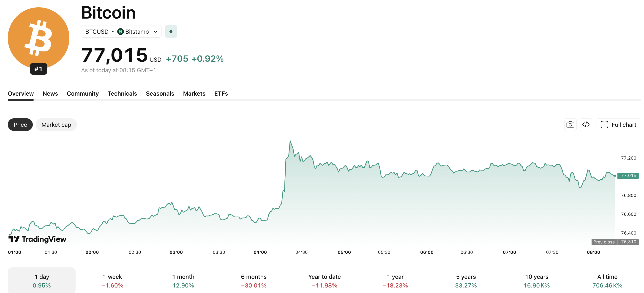Click the 76,400 price axis label
The width and height of the screenshot is (644, 293).
(x=628, y=233)
